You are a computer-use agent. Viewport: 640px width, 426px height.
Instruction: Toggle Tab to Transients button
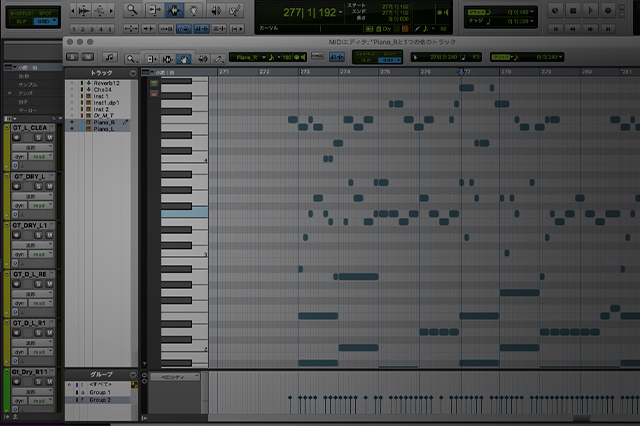pos(148,29)
